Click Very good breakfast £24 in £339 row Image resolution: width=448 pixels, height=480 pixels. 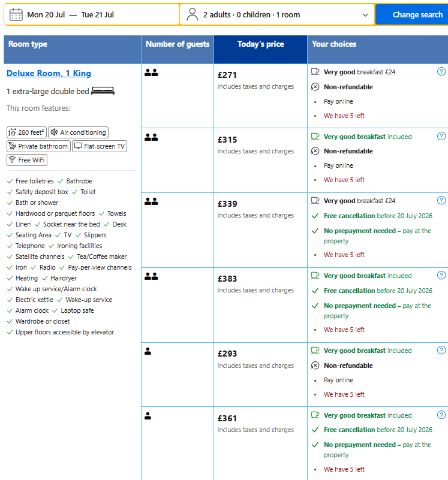pos(359,201)
